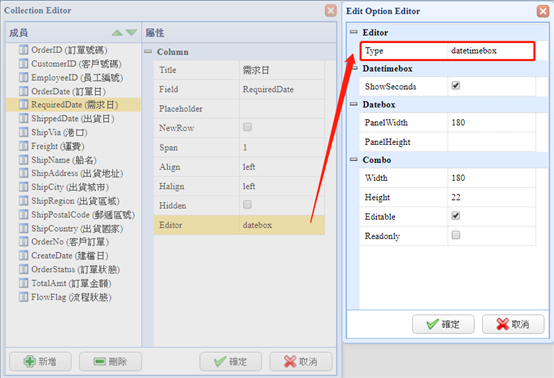Toggle the NewRow checkbox
Screen dimensions: 554x378
(x=247, y=127)
